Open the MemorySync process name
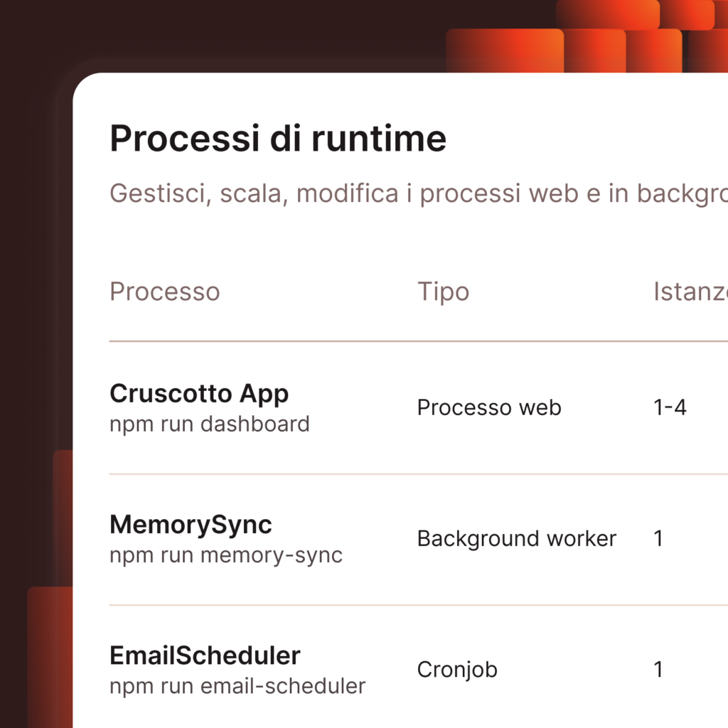The width and height of the screenshot is (728, 728). click(x=191, y=525)
